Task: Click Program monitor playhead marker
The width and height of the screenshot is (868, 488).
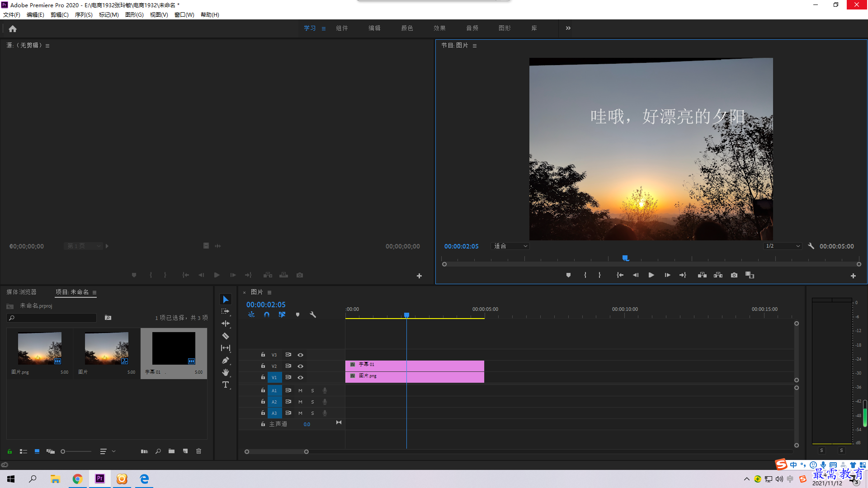Action: 625,258
